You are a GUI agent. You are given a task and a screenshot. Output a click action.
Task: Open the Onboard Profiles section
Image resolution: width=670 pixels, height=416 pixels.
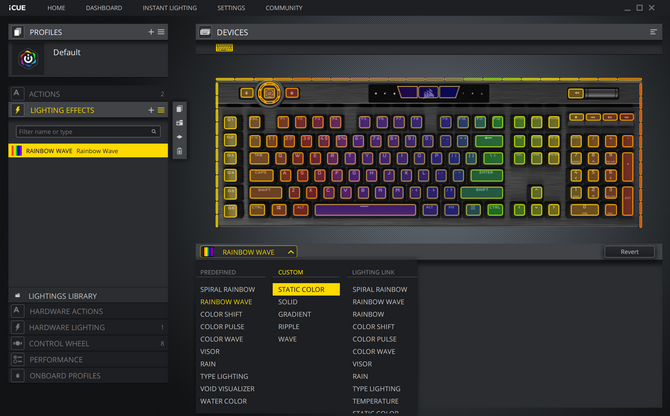(x=88, y=376)
